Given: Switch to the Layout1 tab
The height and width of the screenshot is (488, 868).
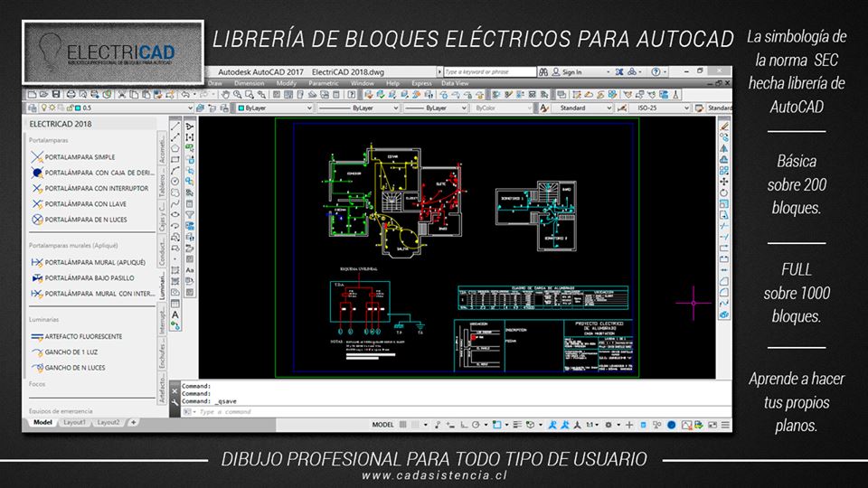Looking at the screenshot, I should (74, 422).
